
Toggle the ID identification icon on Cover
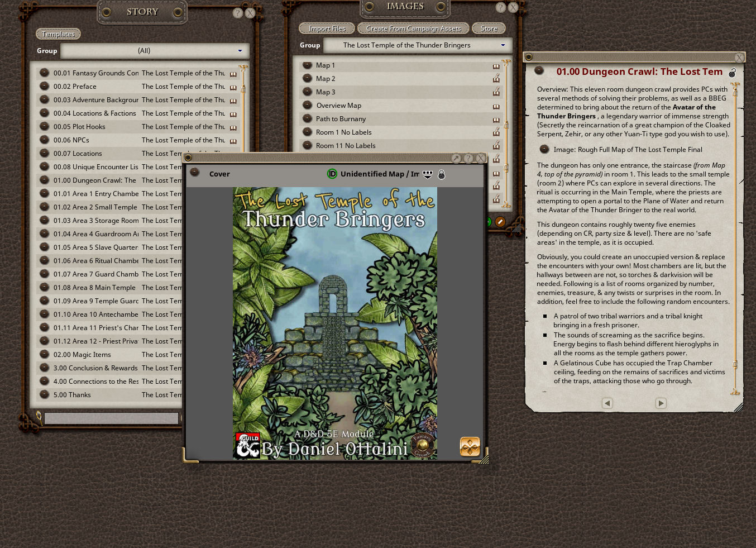[332, 174]
